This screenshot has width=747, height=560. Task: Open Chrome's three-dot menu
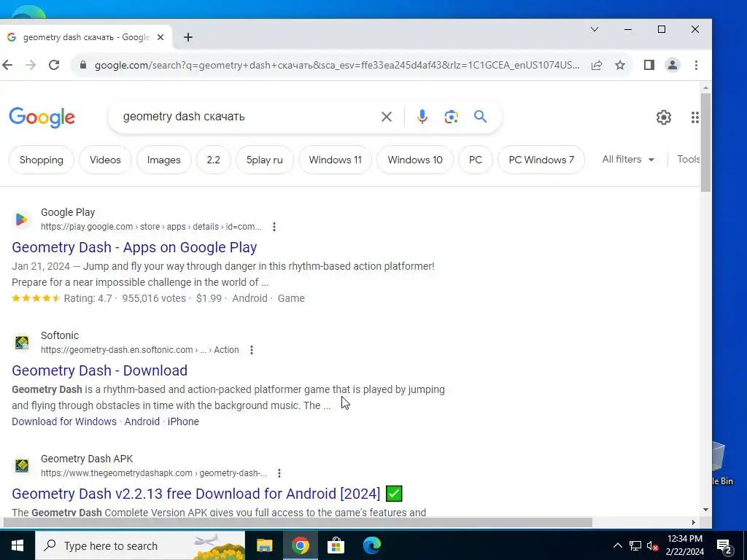[x=696, y=65]
